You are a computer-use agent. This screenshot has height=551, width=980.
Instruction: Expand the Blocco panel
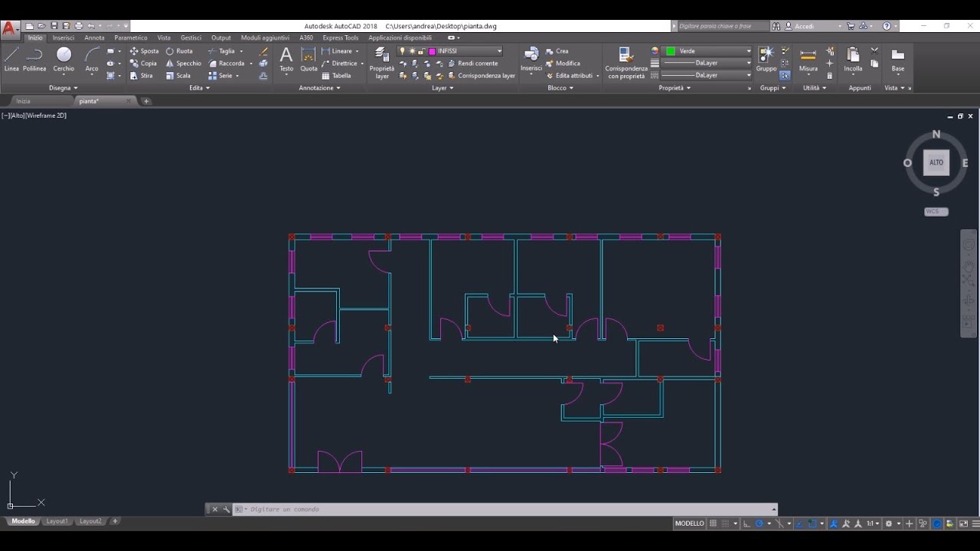click(560, 88)
